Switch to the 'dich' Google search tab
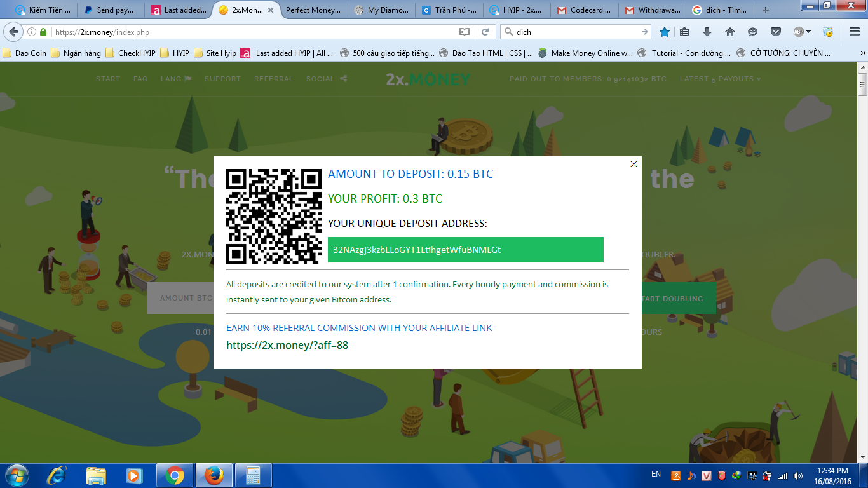 719,10
